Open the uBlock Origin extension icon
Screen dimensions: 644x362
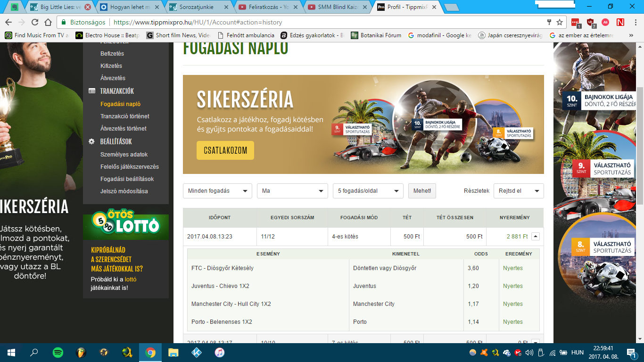coord(590,22)
